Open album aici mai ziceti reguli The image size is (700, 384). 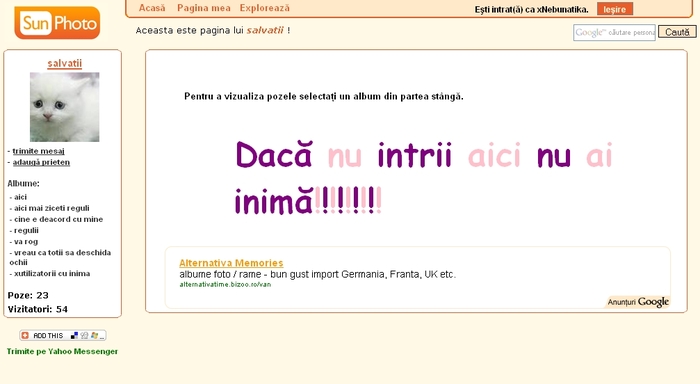[51, 208]
